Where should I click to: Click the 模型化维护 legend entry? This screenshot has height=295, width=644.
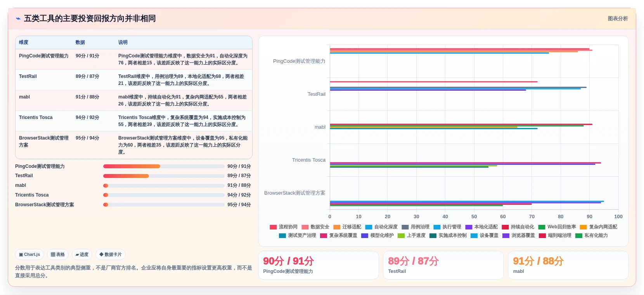click(377, 236)
